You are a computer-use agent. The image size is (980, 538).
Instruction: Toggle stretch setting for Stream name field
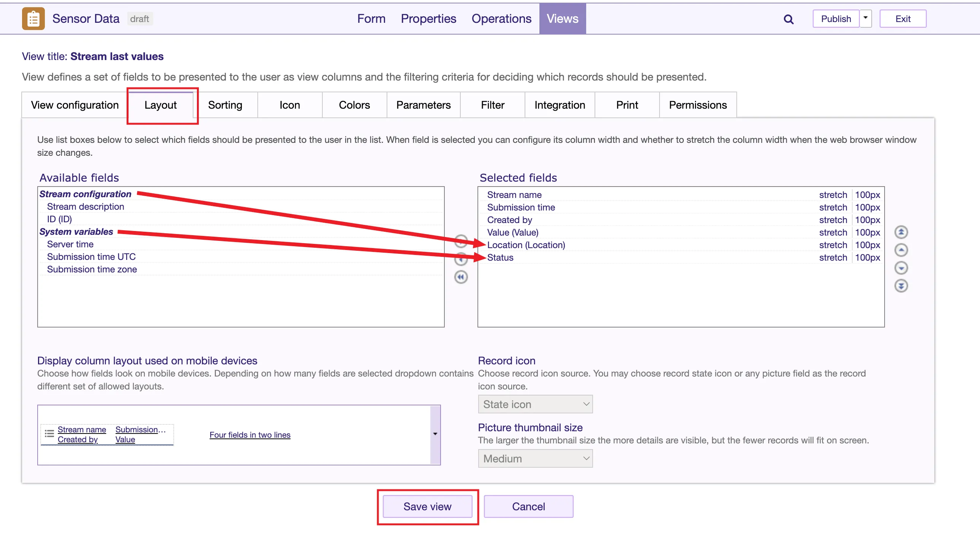pos(833,195)
